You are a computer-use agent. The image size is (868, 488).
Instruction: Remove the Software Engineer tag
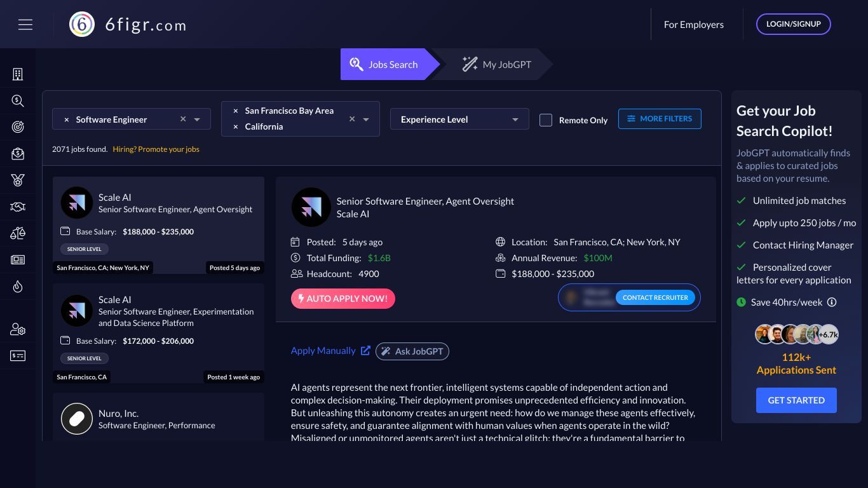(66, 119)
